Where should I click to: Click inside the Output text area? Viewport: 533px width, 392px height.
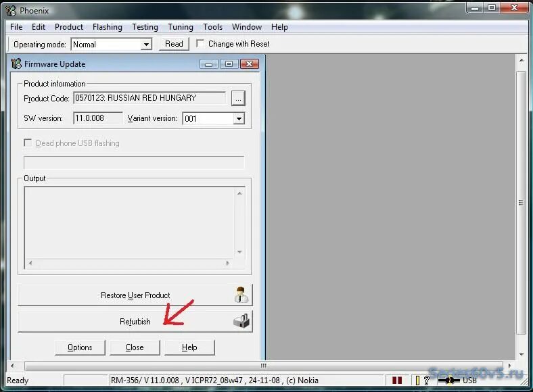click(129, 223)
